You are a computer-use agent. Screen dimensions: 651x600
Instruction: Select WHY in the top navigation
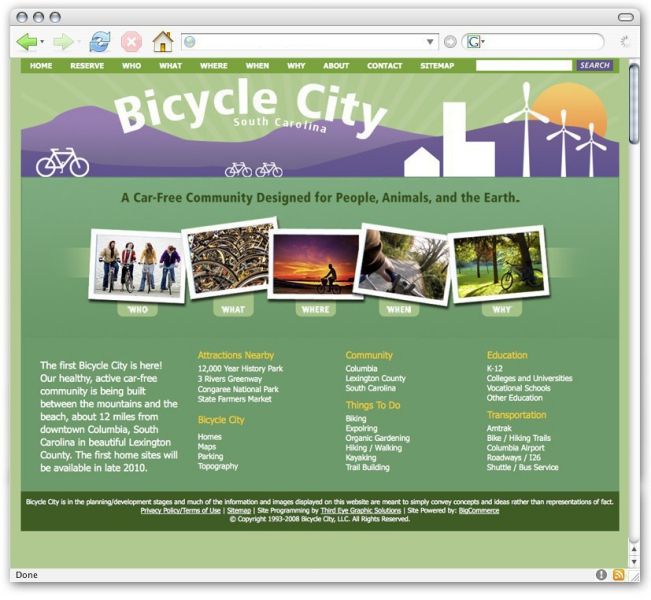(x=296, y=66)
